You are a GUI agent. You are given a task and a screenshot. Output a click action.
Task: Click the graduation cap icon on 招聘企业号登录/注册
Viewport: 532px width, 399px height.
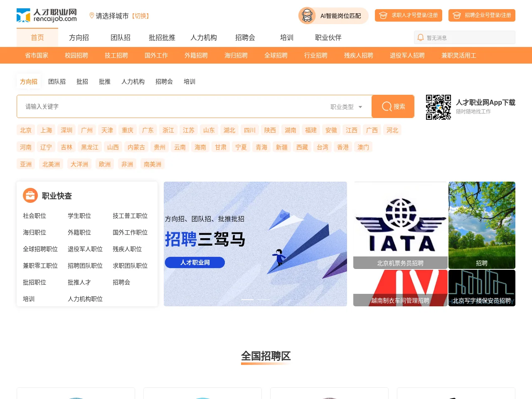[x=457, y=15]
